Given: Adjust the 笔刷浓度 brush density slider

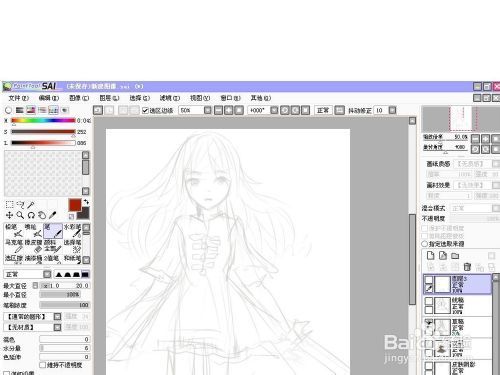Looking at the screenshot, I should (x=64, y=305).
